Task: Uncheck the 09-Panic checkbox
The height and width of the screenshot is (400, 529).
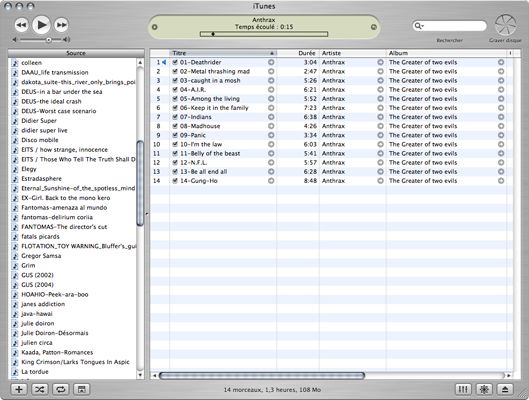Action: click(x=175, y=135)
